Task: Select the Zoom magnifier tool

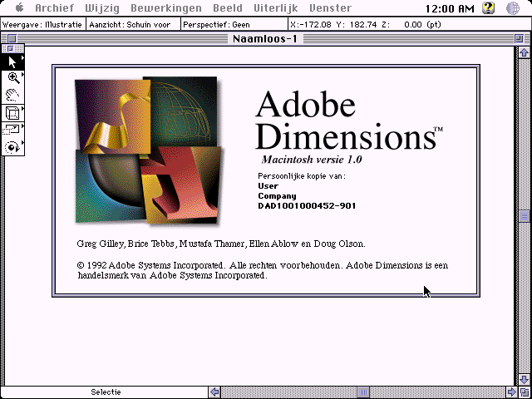Action: 12,76
